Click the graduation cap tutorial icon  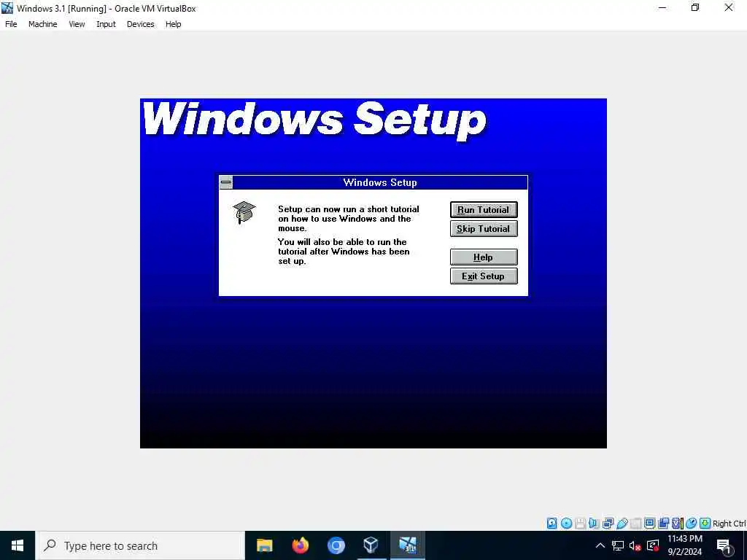tap(244, 212)
